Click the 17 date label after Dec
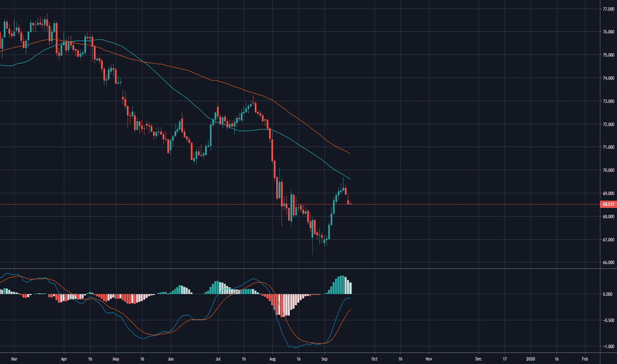 505,359
